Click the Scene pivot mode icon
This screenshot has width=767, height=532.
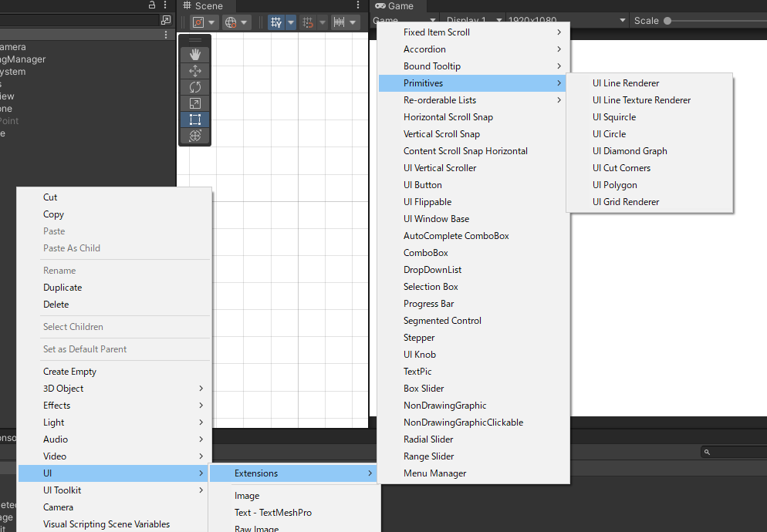pos(198,22)
